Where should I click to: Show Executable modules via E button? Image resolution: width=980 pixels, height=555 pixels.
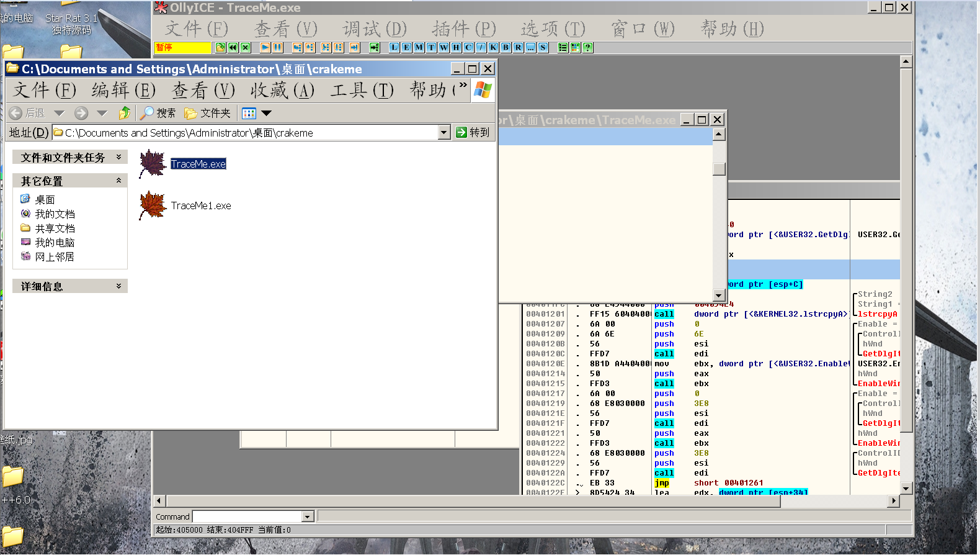(406, 47)
